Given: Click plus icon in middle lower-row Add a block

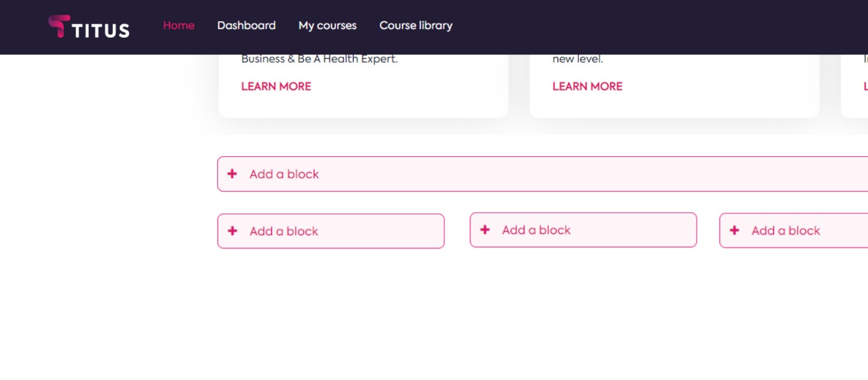Looking at the screenshot, I should [485, 230].
